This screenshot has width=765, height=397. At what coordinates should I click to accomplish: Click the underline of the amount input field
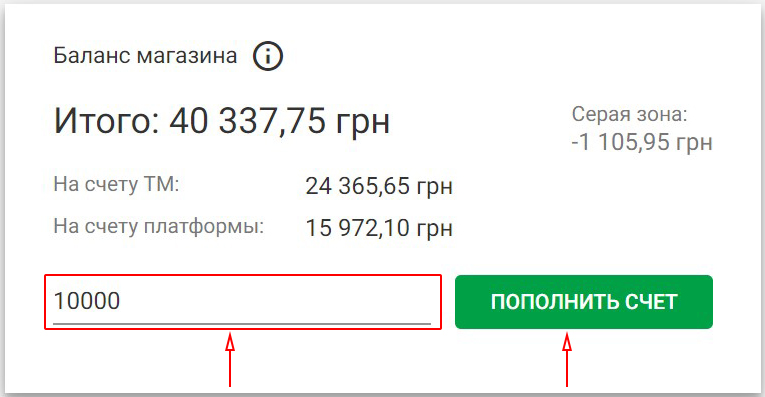242,323
